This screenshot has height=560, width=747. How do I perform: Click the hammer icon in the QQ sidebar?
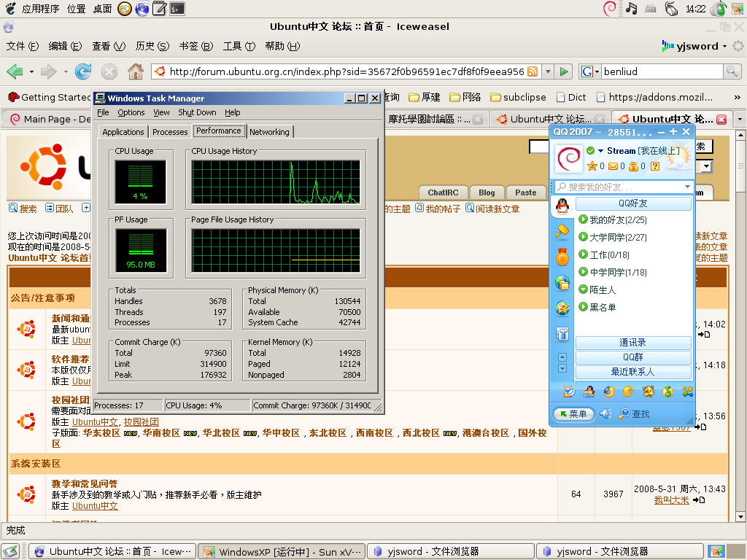(x=562, y=231)
